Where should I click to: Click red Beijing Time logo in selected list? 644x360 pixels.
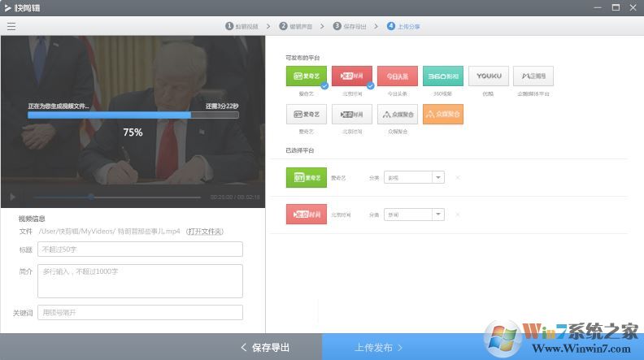tap(307, 215)
